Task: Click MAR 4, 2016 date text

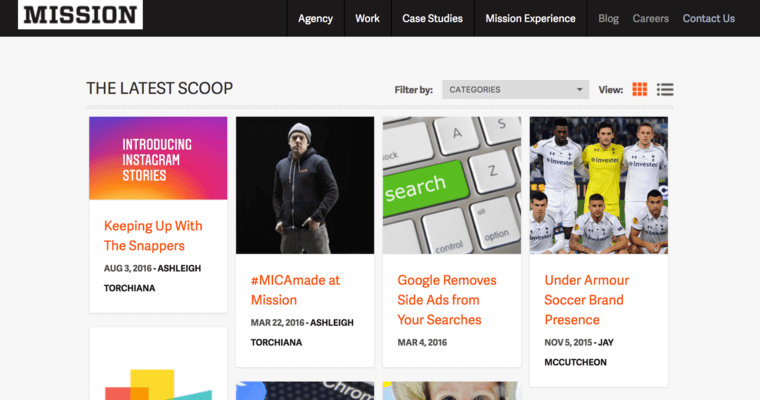Action: coord(422,342)
